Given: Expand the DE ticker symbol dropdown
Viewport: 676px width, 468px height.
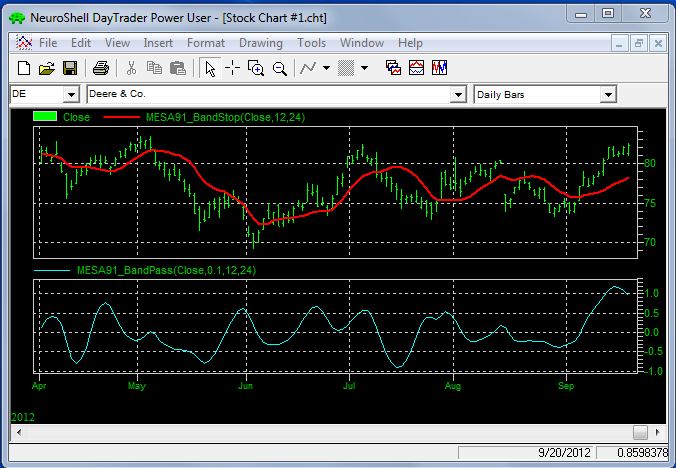Looking at the screenshot, I should [x=71, y=94].
